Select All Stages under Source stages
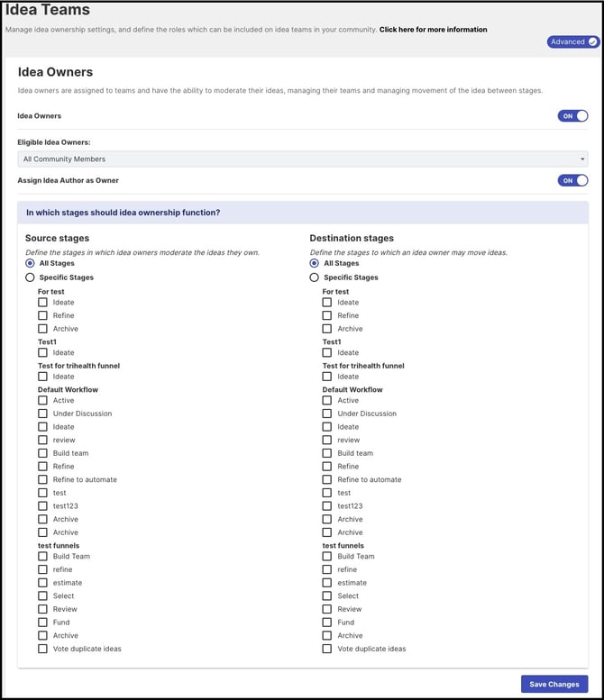Screen dimensions: 604x700 [31, 264]
